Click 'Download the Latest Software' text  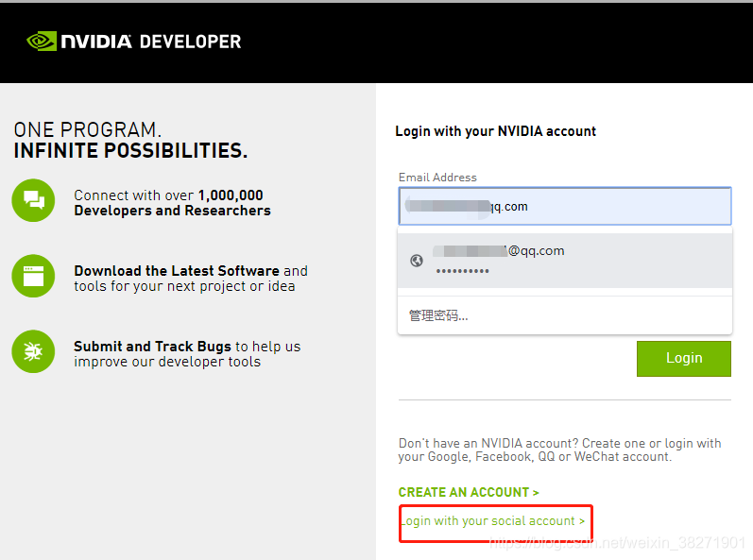pyautogui.click(x=177, y=271)
